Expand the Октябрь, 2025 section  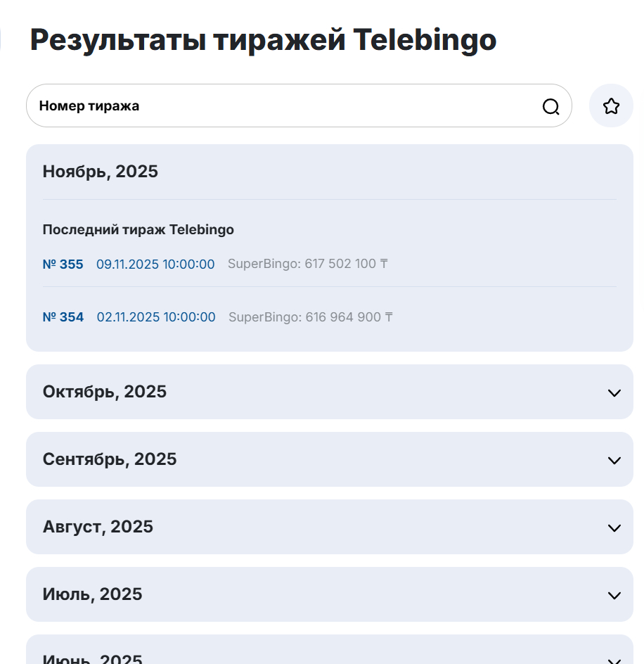pos(329,392)
